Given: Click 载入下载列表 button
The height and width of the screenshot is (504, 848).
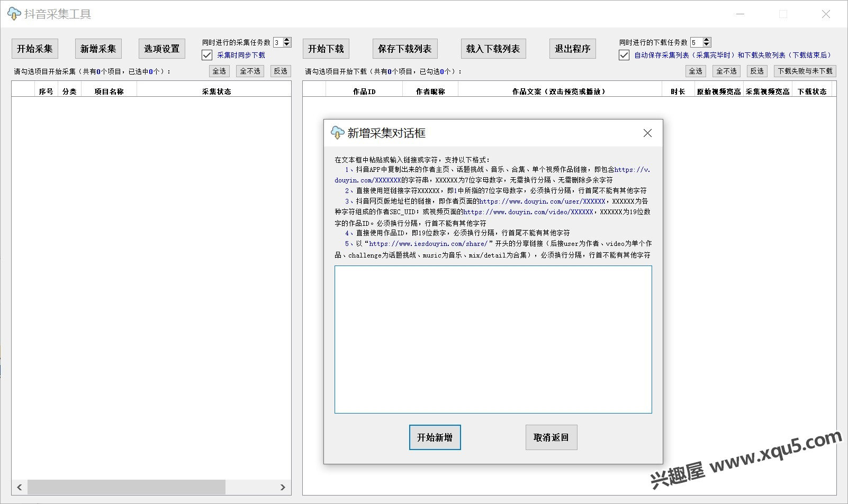Looking at the screenshot, I should click(x=493, y=49).
